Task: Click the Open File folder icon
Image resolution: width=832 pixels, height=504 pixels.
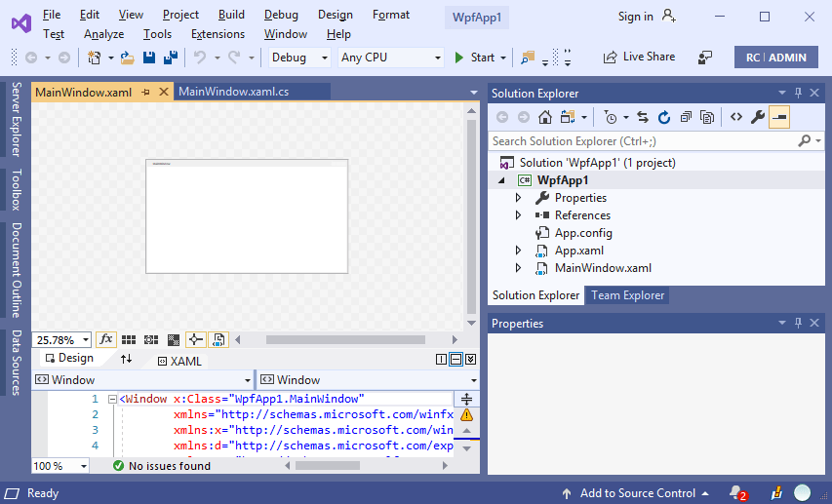Action: (x=128, y=58)
